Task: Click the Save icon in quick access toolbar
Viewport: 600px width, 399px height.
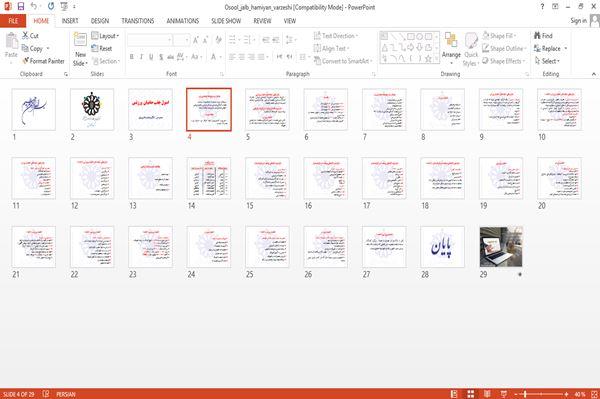Action: pyautogui.click(x=21, y=6)
